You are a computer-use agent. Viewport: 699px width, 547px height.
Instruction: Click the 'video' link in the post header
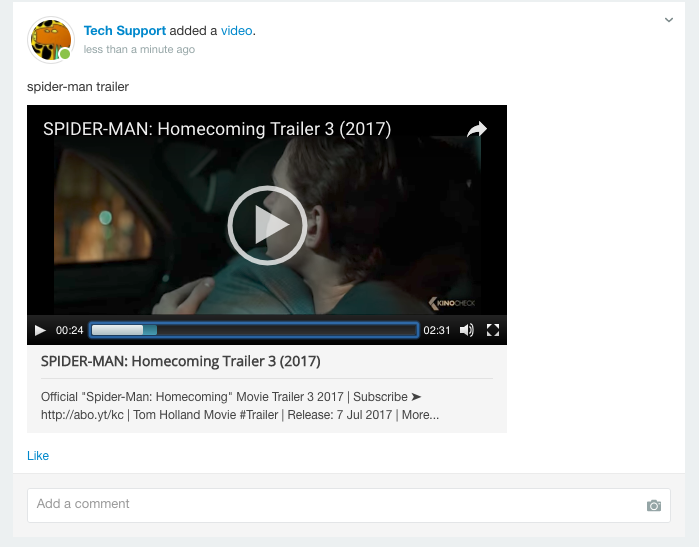coord(237,31)
